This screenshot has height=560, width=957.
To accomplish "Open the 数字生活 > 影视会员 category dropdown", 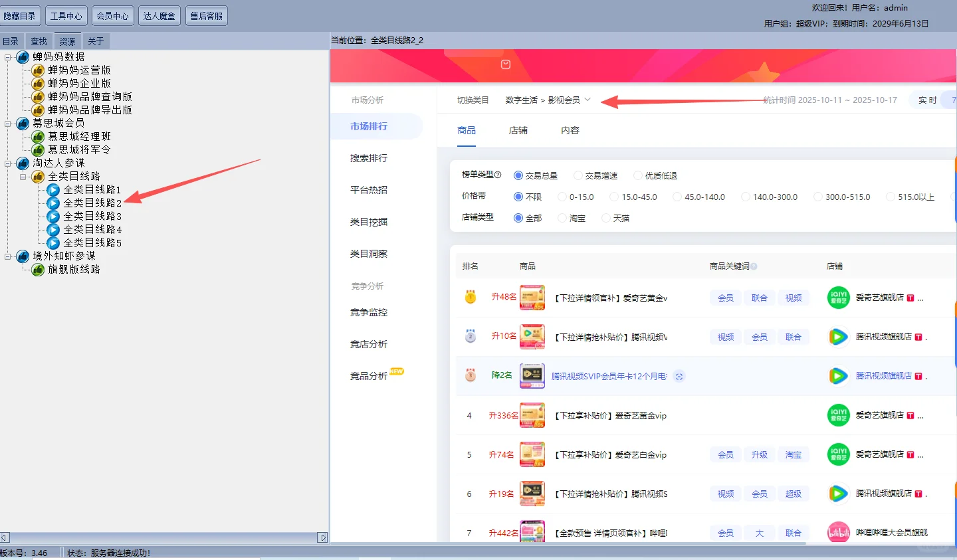I will coord(548,100).
